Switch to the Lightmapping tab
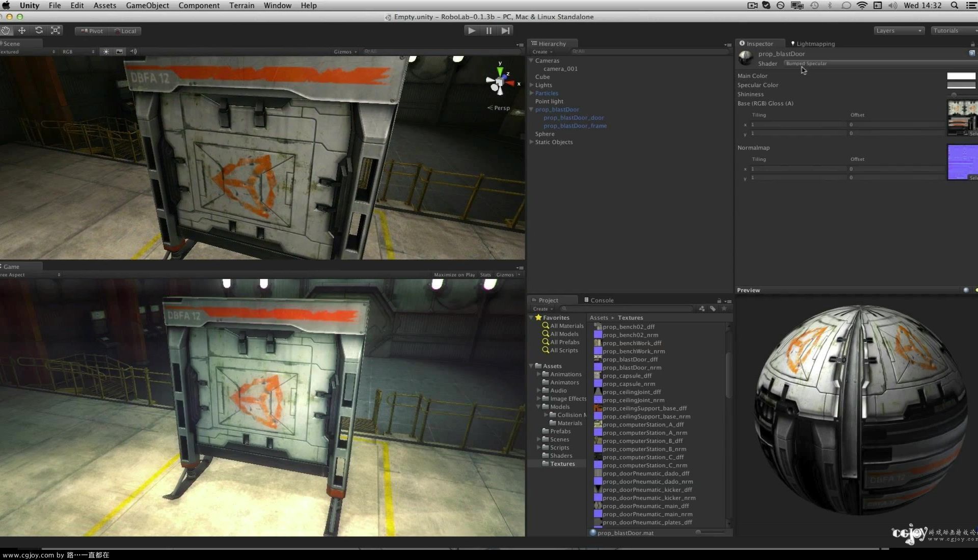This screenshot has width=978, height=560. tap(813, 44)
